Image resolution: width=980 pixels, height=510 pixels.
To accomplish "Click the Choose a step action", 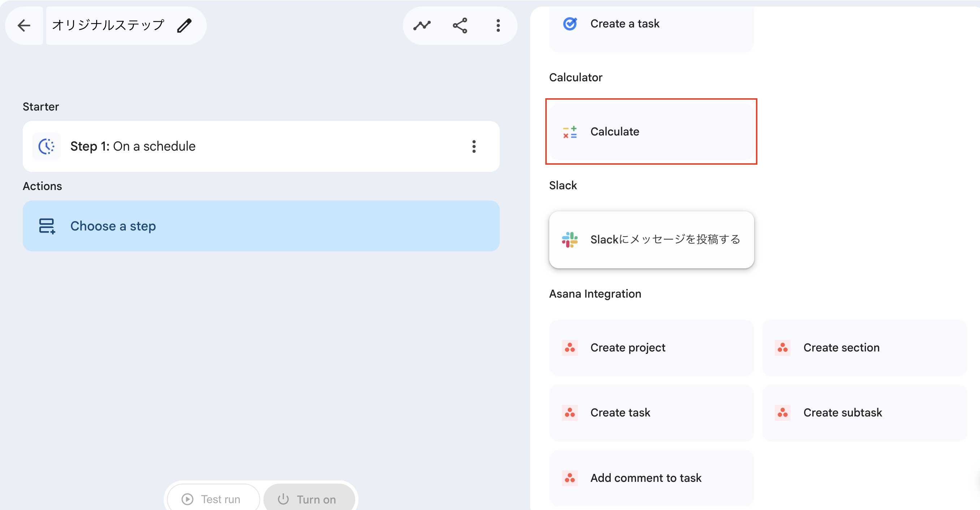I will 261,226.
